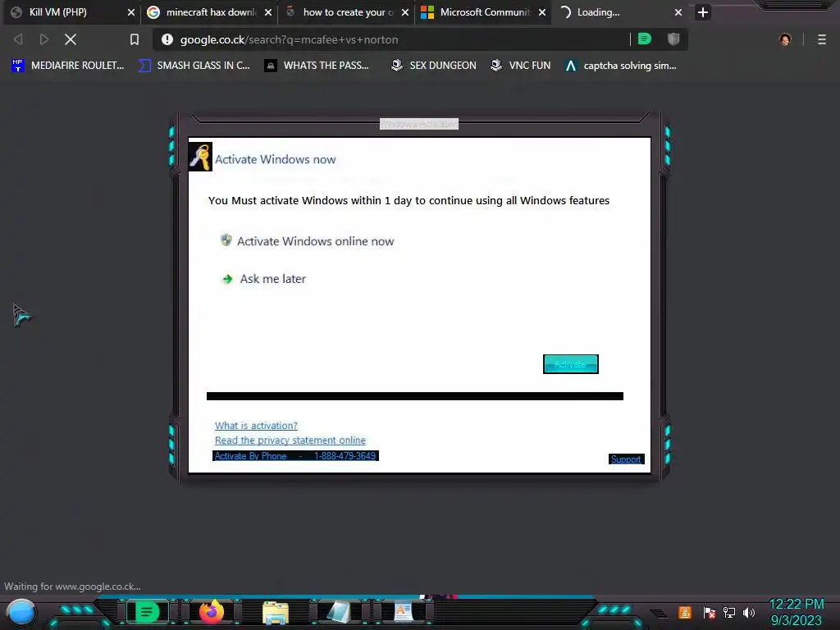This screenshot has height=630, width=840.
Task: Open the Action Center flag icon
Action: [709, 612]
